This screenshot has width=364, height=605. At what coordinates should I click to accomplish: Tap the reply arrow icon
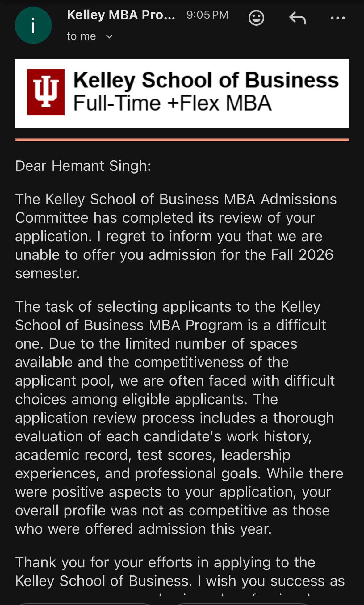[297, 18]
